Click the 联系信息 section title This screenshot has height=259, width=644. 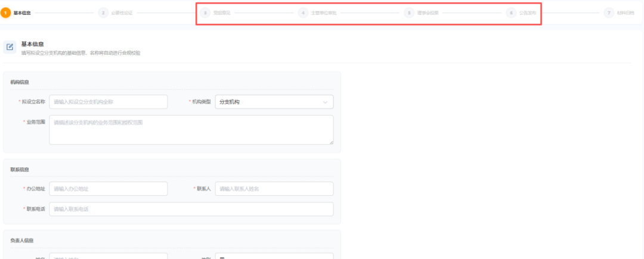click(x=20, y=169)
